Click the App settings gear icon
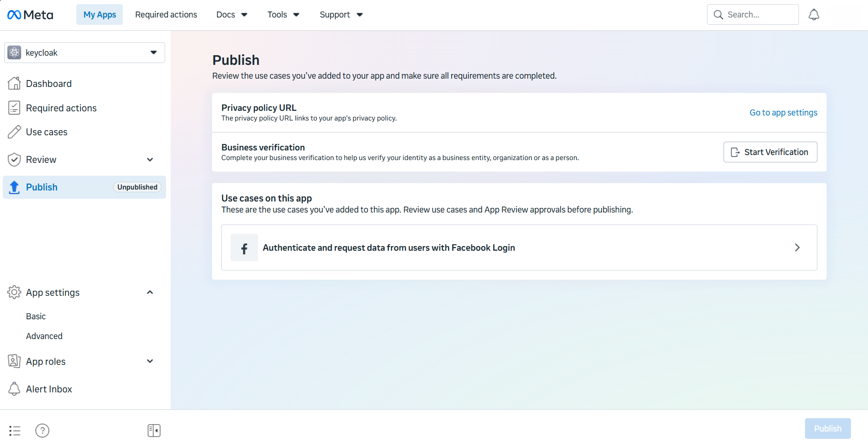The width and height of the screenshot is (868, 443). pyautogui.click(x=14, y=292)
